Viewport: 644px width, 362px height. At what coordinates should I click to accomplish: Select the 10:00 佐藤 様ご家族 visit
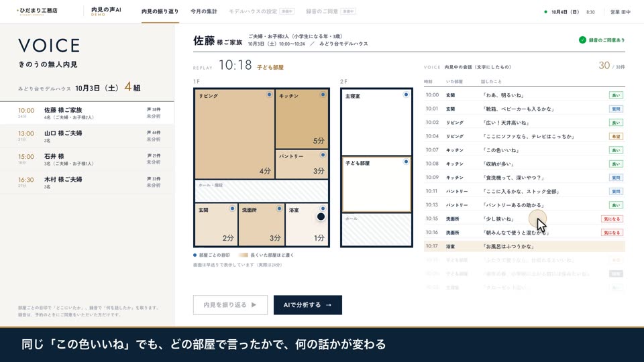(87, 113)
